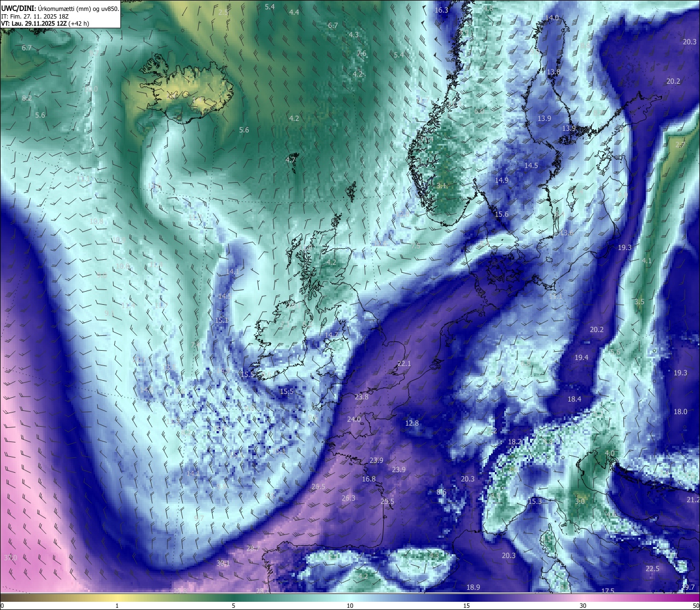Click the 13.8 value label
Viewport: 700px width, 610px height.
(x=553, y=72)
